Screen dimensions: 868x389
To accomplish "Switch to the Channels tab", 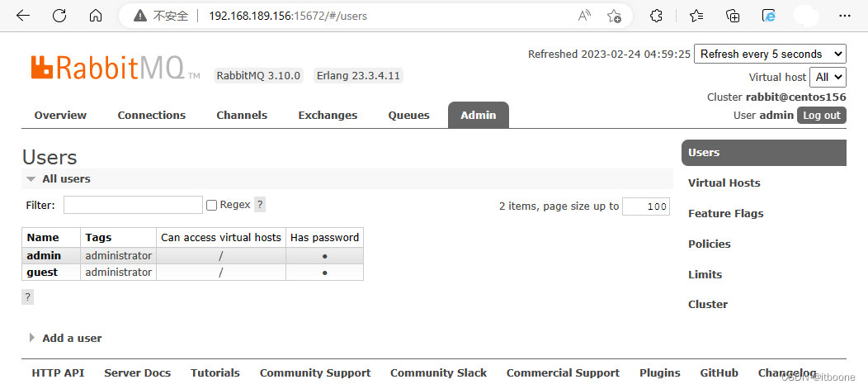I will 242,116.
